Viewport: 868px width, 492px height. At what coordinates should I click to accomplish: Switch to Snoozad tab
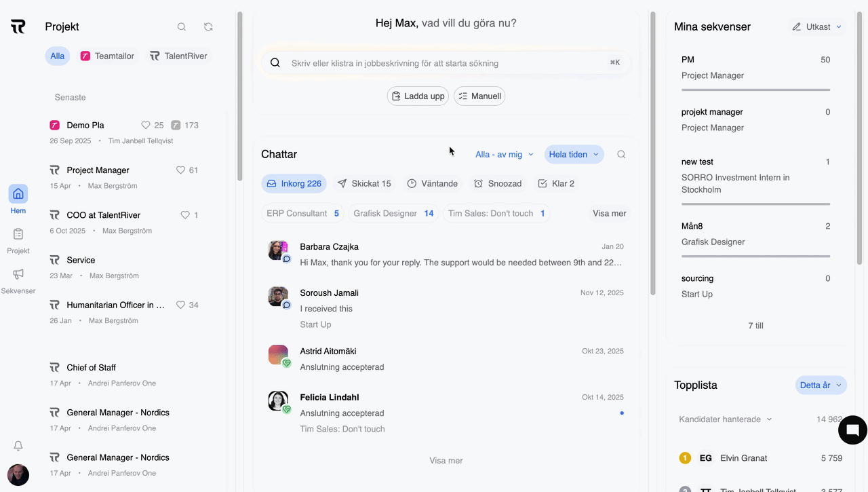[498, 184]
